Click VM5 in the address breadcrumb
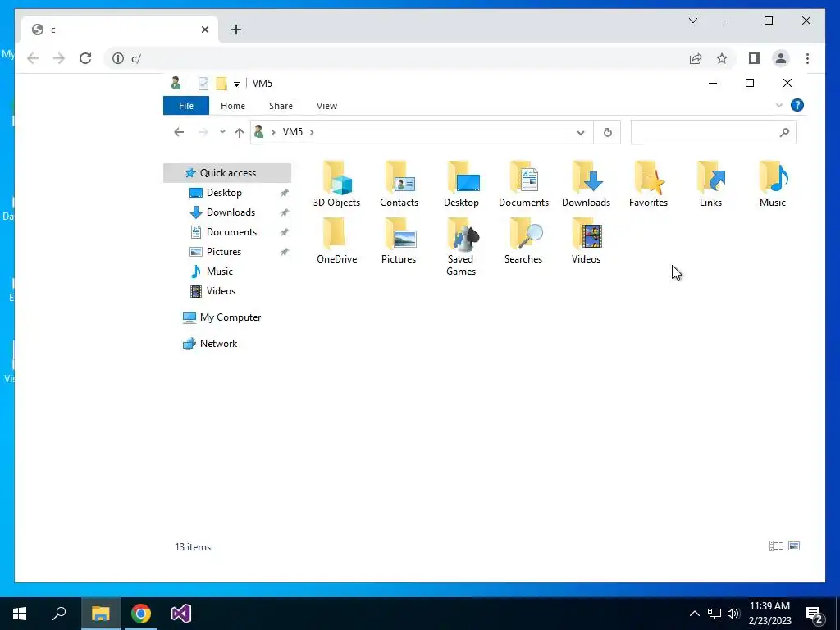This screenshot has height=630, width=840. coord(293,132)
